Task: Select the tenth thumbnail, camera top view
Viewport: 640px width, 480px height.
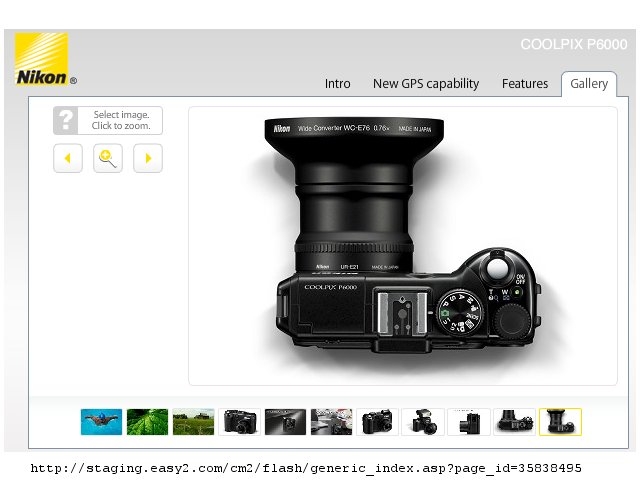Action: [515, 422]
